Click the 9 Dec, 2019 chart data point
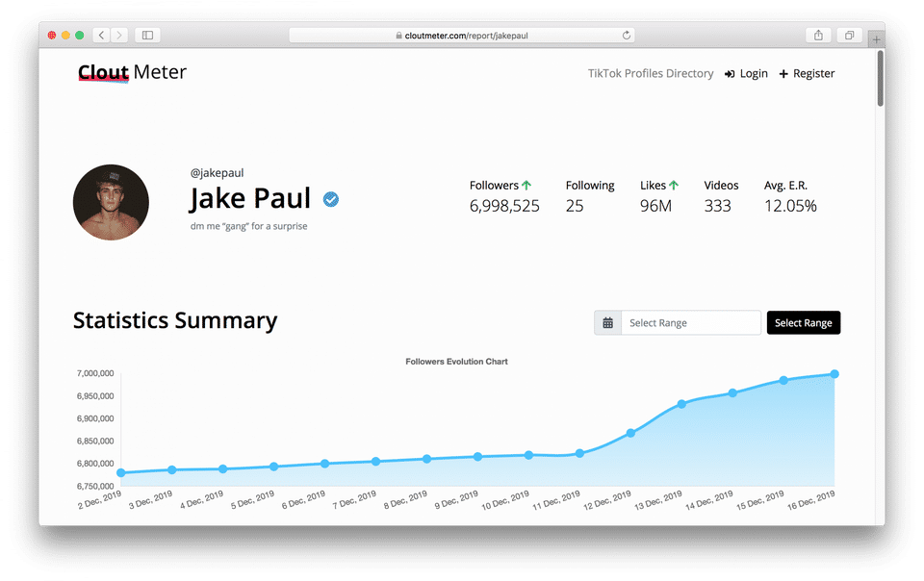This screenshot has height=581, width=924. (x=478, y=457)
